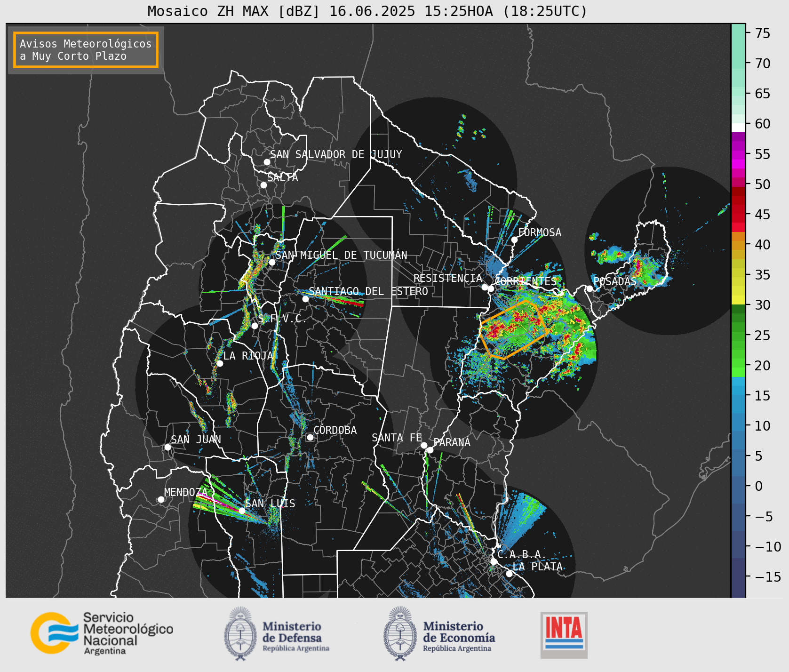Click the SAN MIGUEL DE TUCUMÁN label
The image size is (789, 672).
pyautogui.click(x=341, y=255)
